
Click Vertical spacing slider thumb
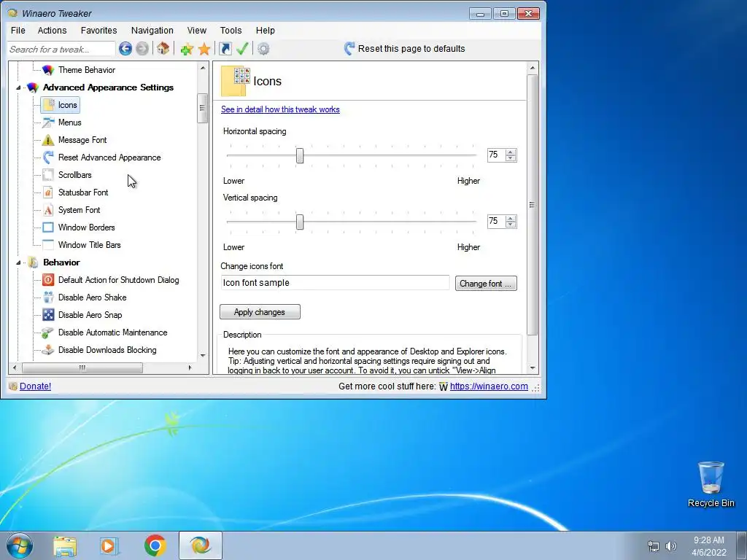coord(300,222)
